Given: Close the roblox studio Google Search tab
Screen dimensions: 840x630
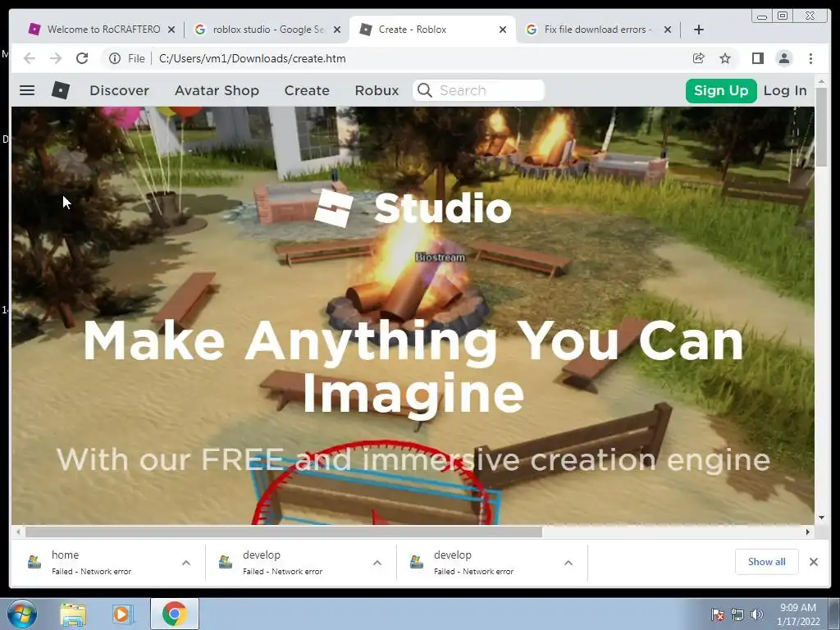Looking at the screenshot, I should [x=337, y=30].
